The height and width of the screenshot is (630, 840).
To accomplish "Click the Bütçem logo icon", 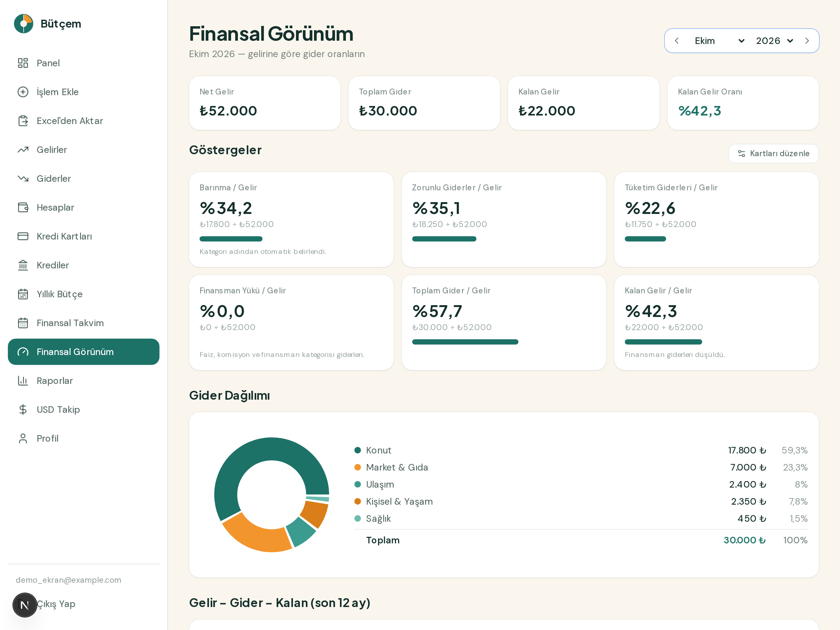I will pos(24,24).
